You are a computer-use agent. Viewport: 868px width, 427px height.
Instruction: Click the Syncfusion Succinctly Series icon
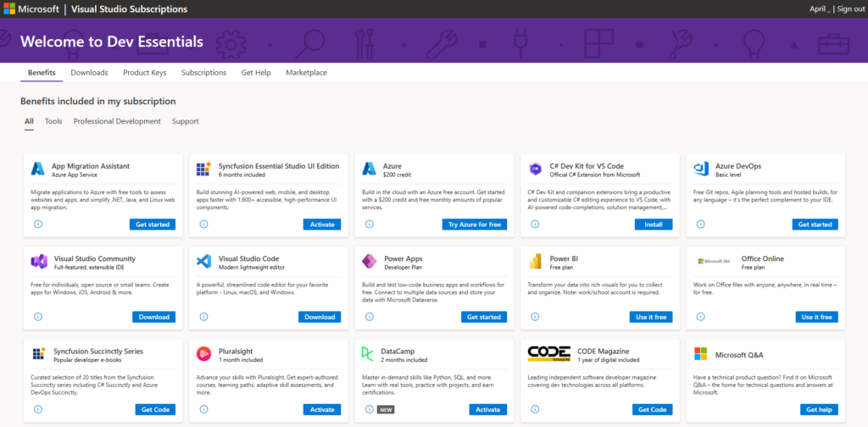coord(39,354)
